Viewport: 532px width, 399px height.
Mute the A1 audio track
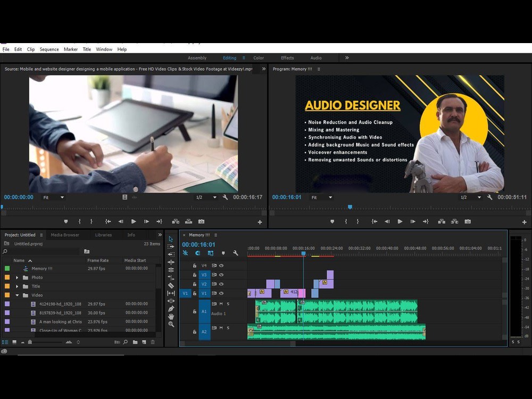221,304
